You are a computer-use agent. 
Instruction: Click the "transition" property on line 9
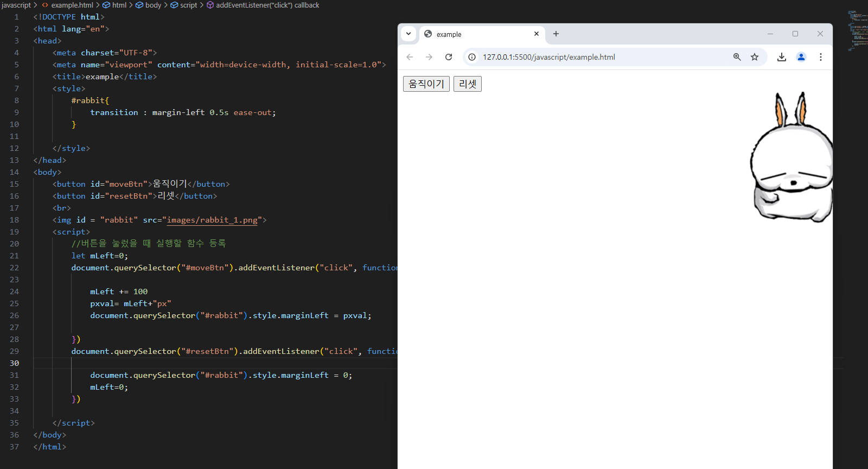pos(114,112)
